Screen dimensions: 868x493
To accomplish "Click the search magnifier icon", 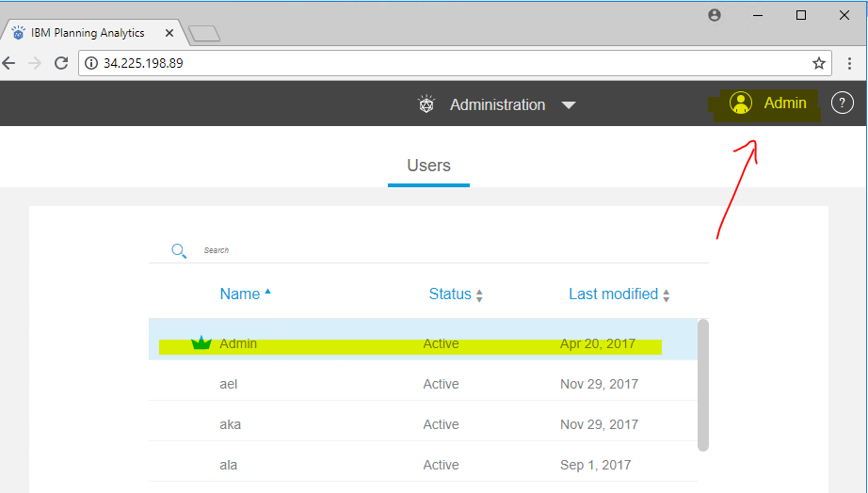I will (179, 250).
